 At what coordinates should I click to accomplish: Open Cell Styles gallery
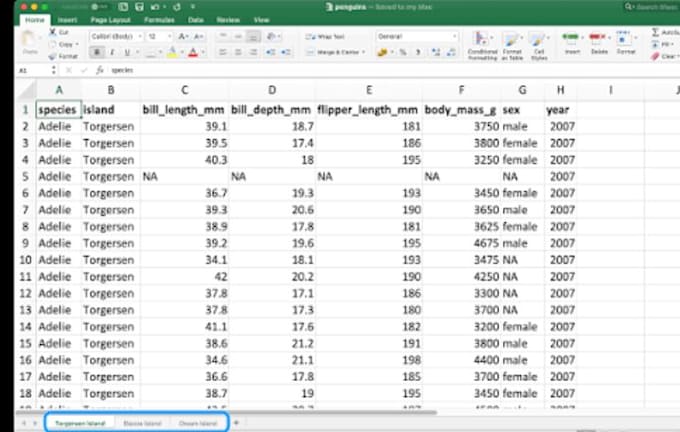tap(539, 45)
